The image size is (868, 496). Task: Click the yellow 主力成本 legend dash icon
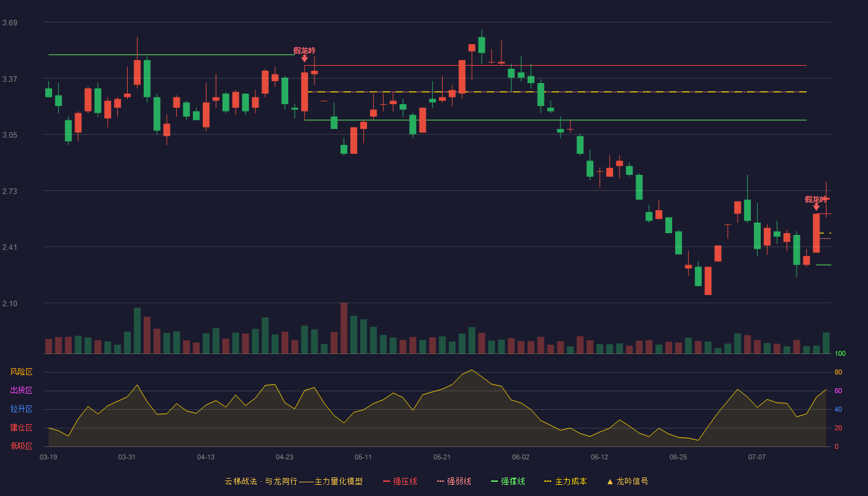(547, 482)
